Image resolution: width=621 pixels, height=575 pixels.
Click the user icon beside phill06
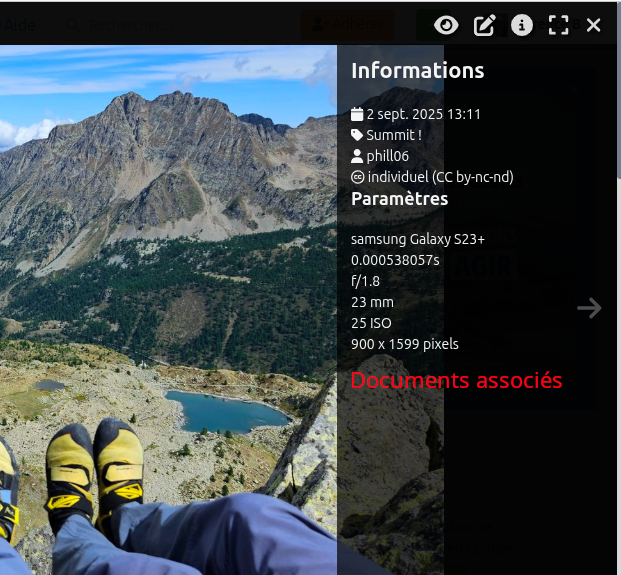(x=357, y=156)
